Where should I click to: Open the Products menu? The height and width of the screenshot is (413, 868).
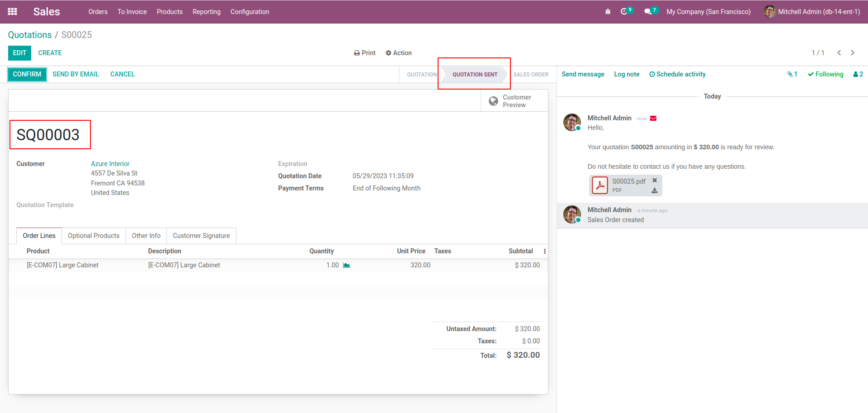(170, 12)
